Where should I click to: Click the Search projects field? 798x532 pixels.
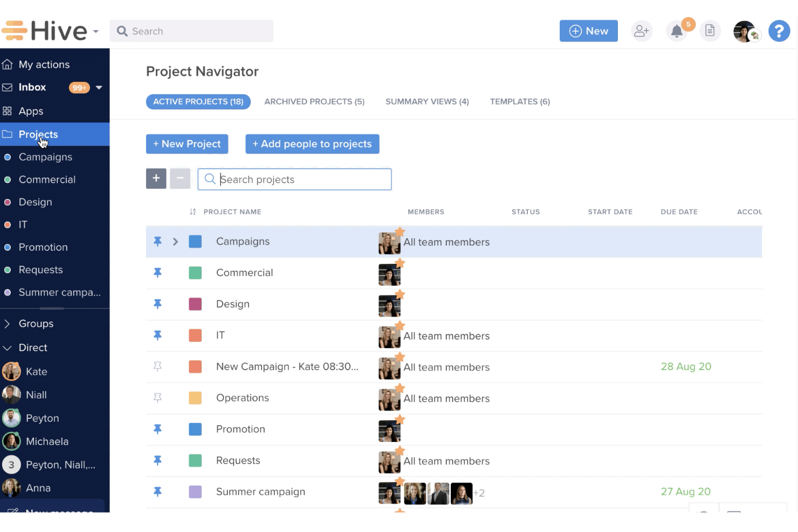point(294,179)
